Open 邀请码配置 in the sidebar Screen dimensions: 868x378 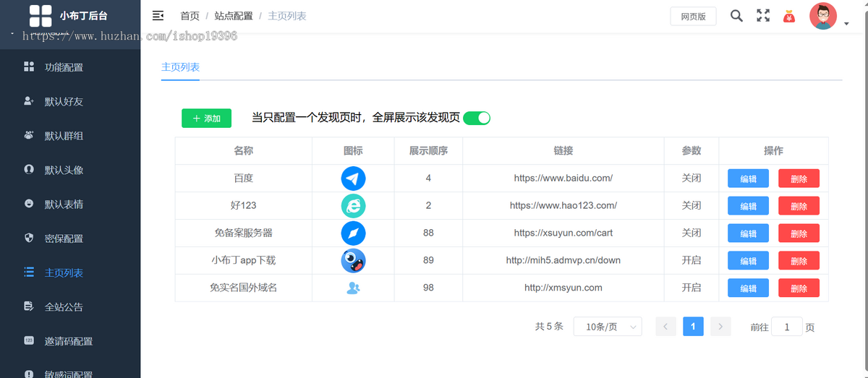pyautogui.click(x=70, y=340)
